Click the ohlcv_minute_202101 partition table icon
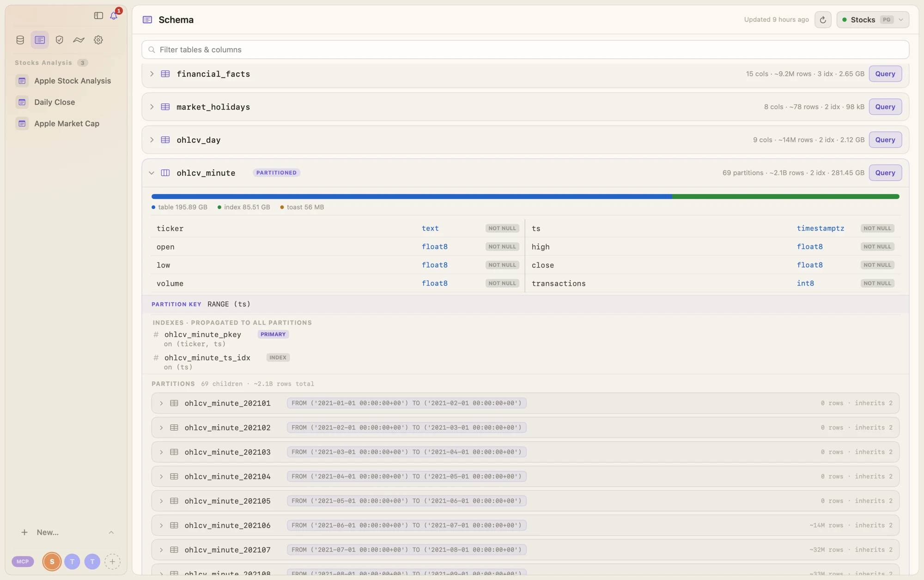This screenshot has width=924, height=580. tap(174, 403)
